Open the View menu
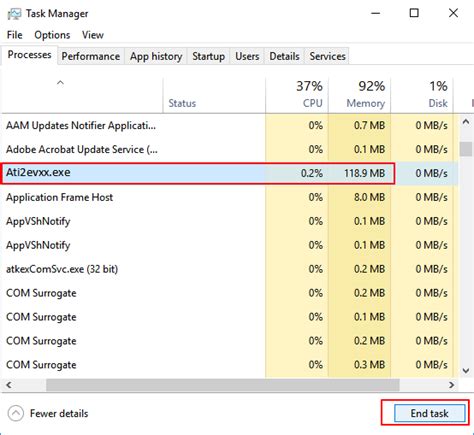 (x=93, y=35)
